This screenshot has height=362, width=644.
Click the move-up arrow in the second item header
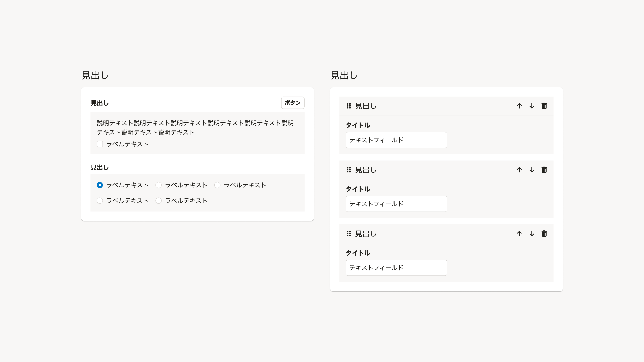tap(519, 170)
